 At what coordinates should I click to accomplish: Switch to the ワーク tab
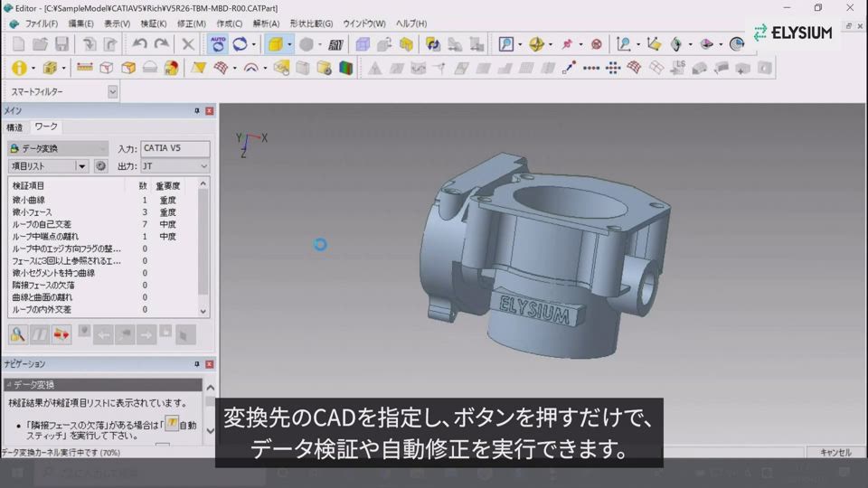(x=46, y=127)
